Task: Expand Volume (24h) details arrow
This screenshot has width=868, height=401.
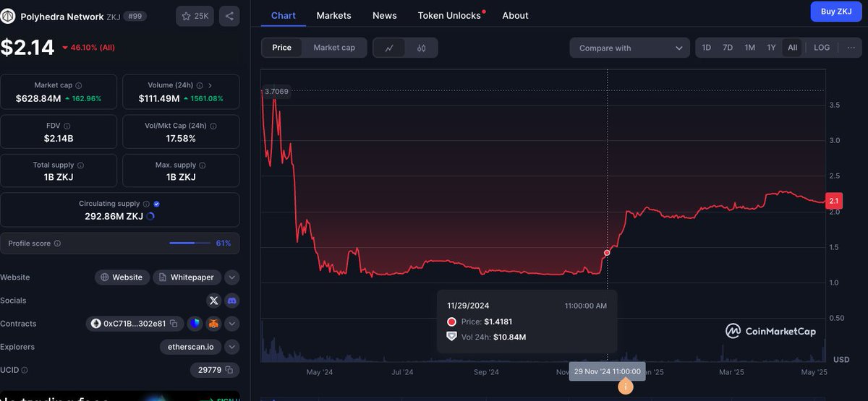Action: (x=210, y=85)
